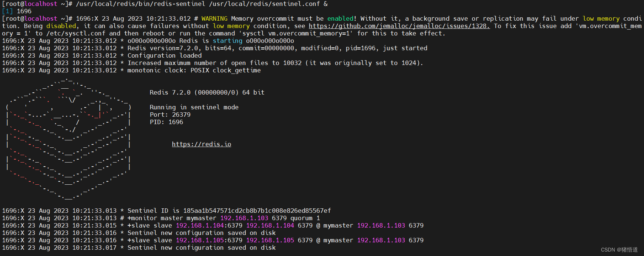Click the 'Redis 7.2.0 (00000000/0) 64 bit' banner
The image size is (644, 256).
pyautogui.click(x=207, y=92)
